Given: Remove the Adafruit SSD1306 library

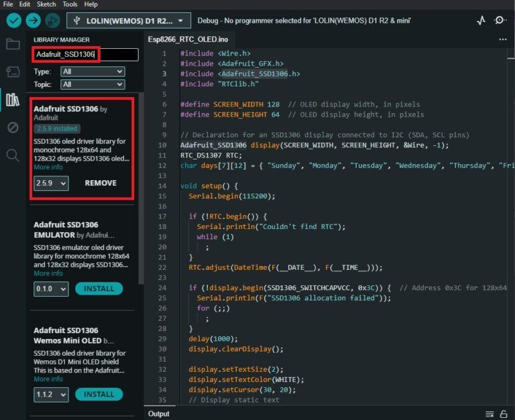Looking at the screenshot, I should pyautogui.click(x=101, y=183).
